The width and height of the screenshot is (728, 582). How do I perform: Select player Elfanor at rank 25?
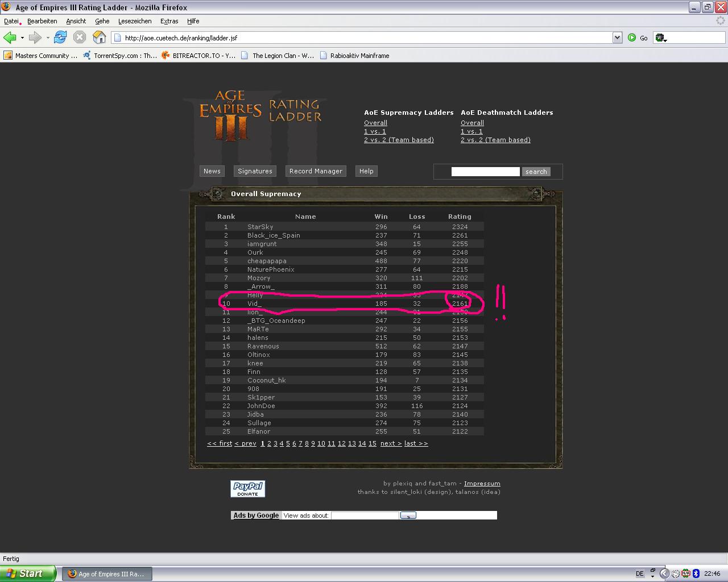tap(258, 431)
